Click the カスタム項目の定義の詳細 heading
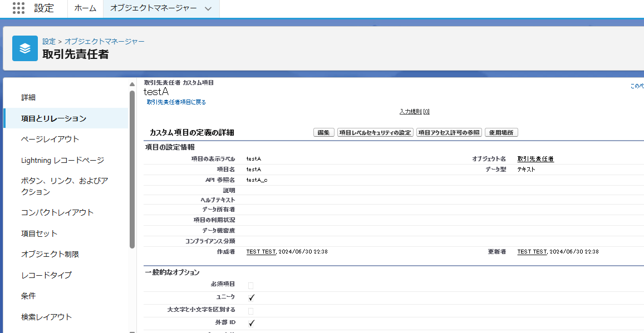 point(192,132)
